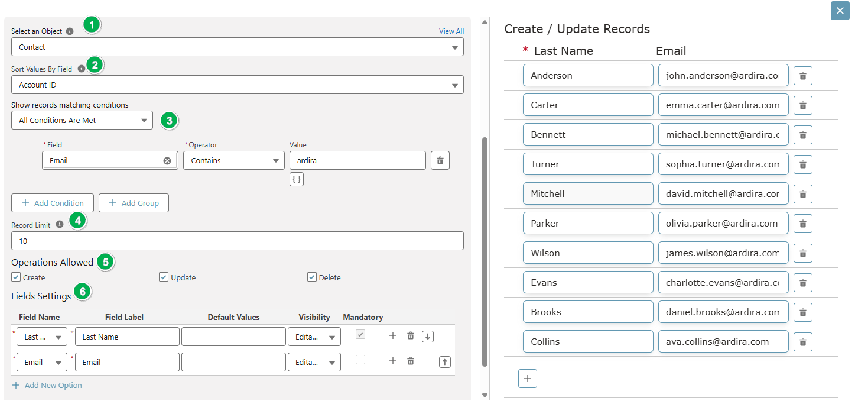Click the Brooks last name field

click(x=588, y=312)
